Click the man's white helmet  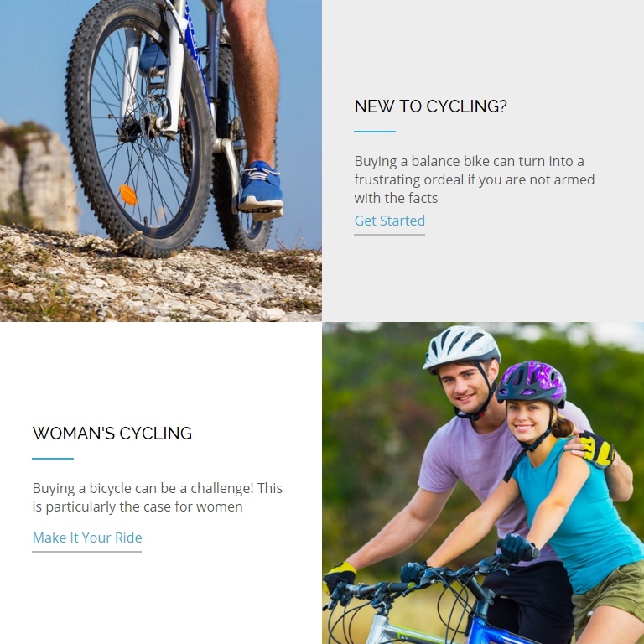coord(461,347)
